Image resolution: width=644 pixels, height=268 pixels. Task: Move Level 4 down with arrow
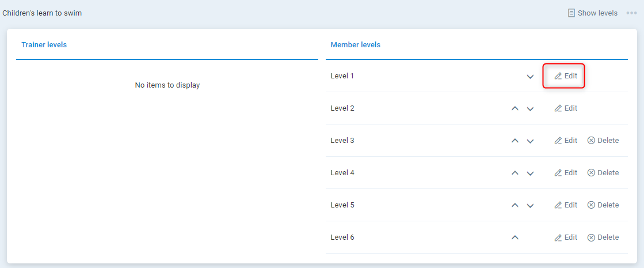click(x=530, y=173)
